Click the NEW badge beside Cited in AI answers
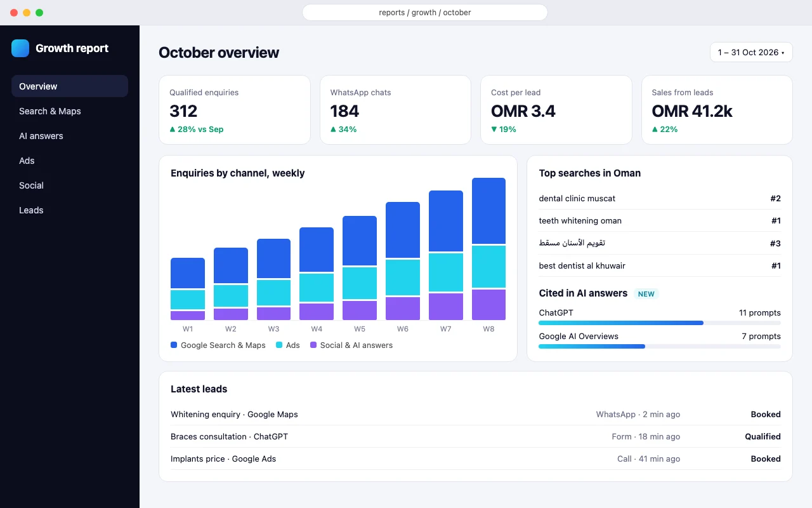Viewport: 812px width, 508px height. (646, 294)
